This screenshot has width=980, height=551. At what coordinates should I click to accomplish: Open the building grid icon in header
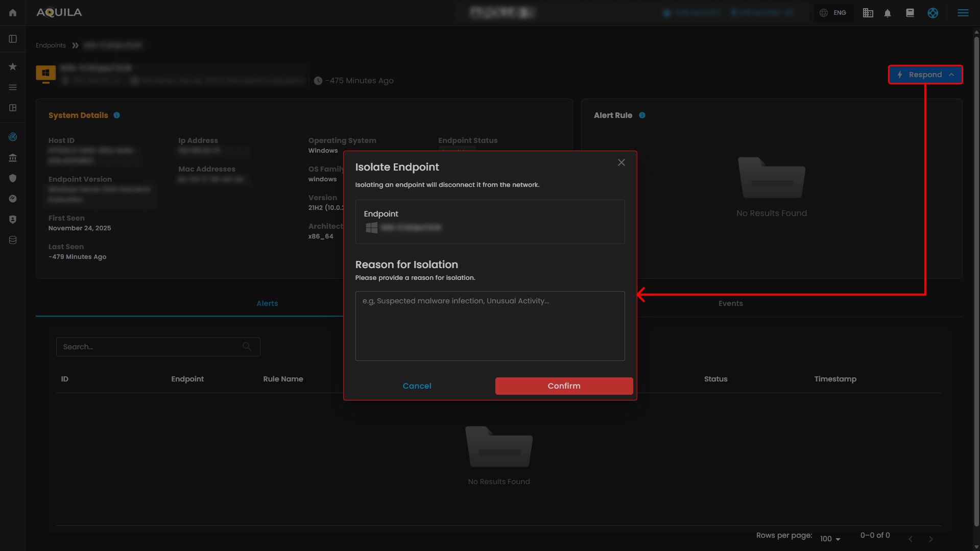(x=868, y=13)
